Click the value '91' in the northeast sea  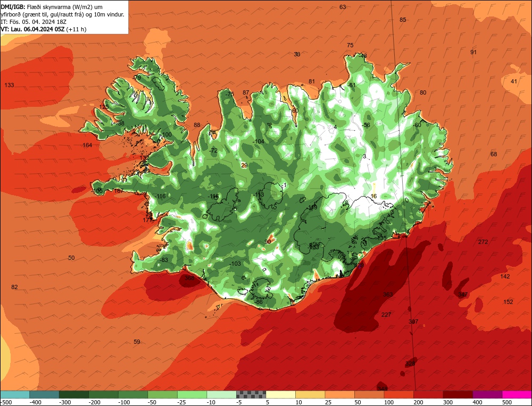(473, 52)
